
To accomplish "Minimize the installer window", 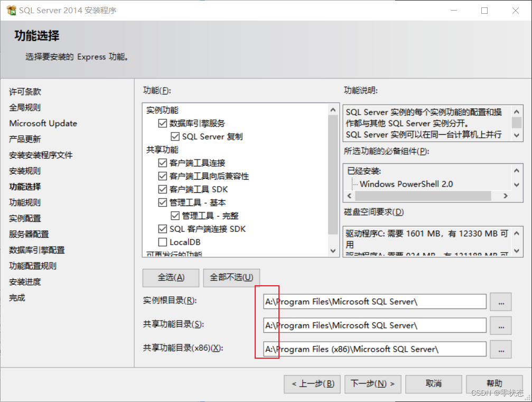I will point(454,11).
